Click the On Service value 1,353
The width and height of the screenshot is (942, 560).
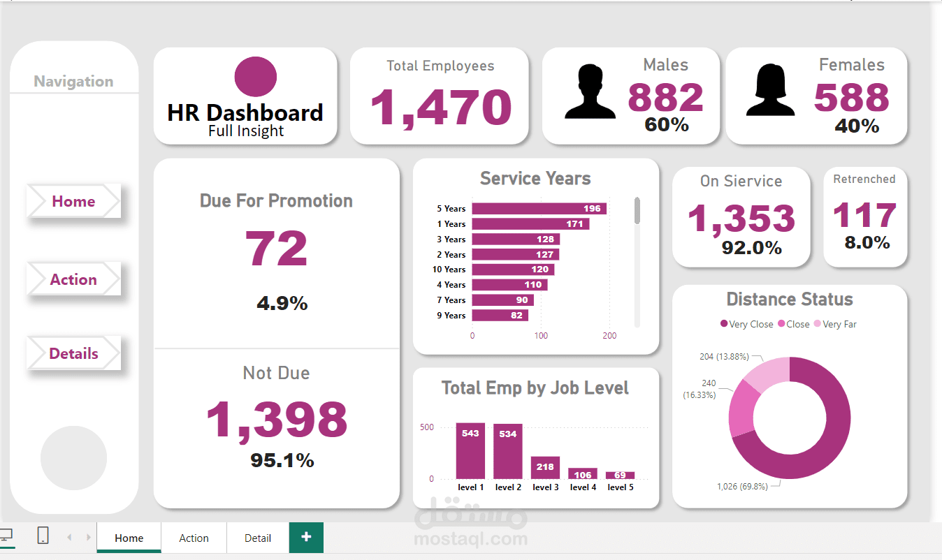coord(741,219)
